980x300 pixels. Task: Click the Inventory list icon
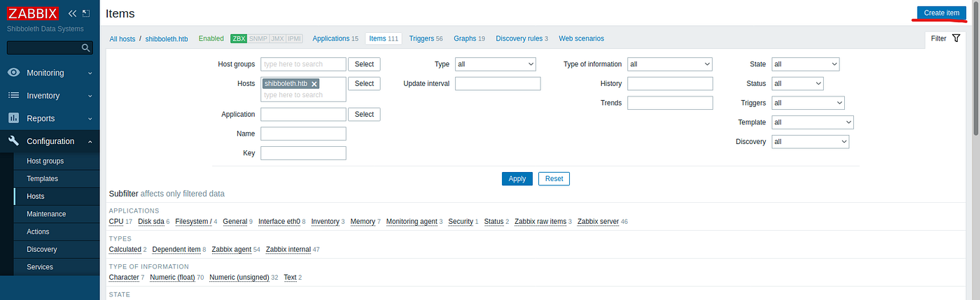tap(13, 95)
